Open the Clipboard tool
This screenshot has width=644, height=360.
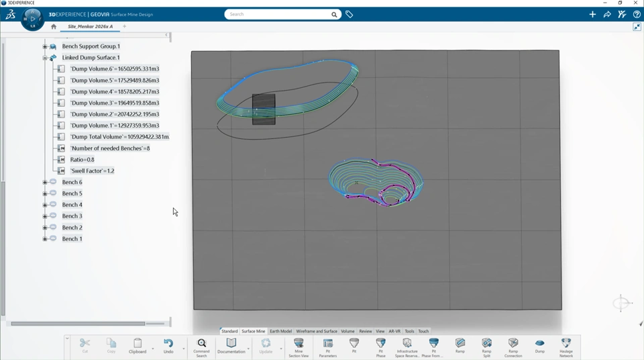138,346
